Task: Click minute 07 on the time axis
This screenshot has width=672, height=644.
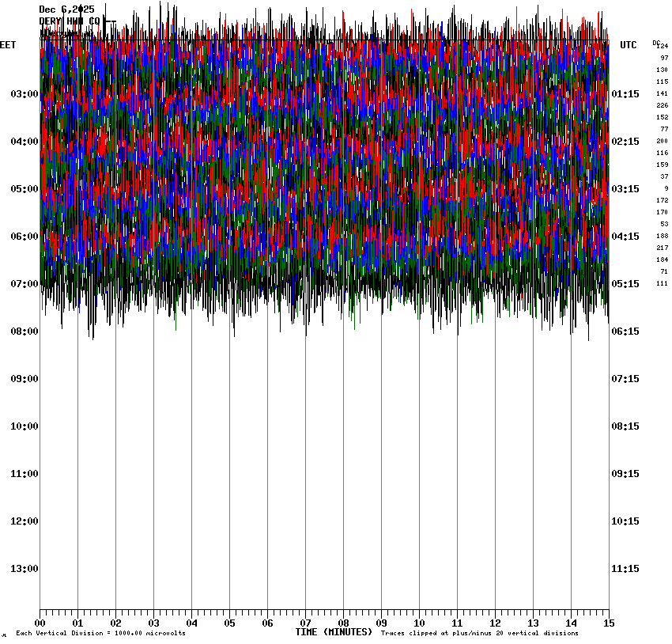Action: point(305,623)
